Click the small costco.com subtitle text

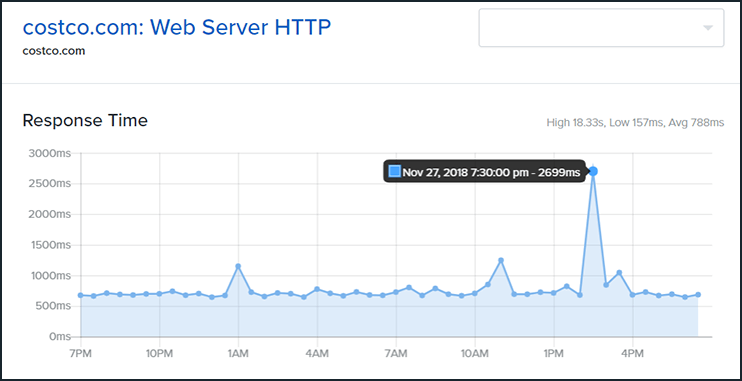tap(54, 51)
